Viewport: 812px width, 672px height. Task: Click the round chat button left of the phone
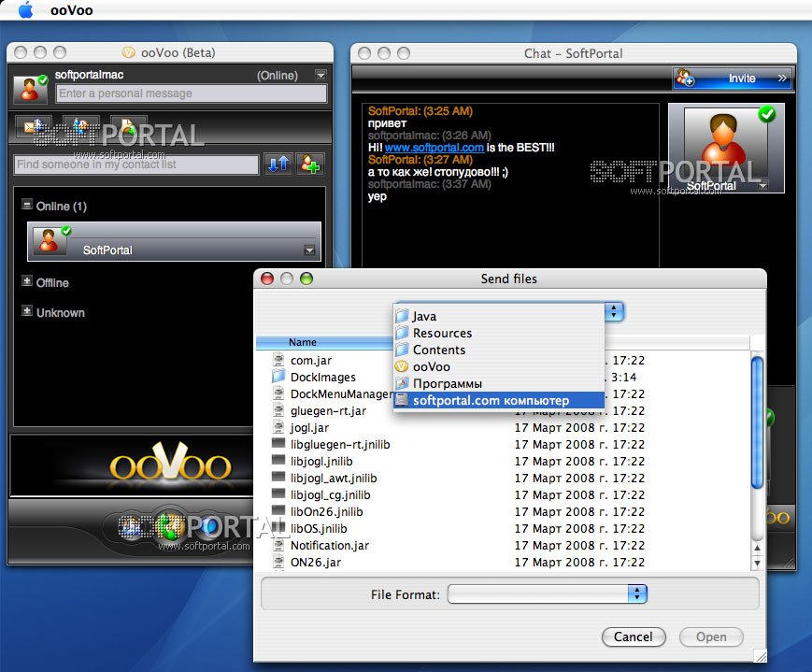click(132, 528)
